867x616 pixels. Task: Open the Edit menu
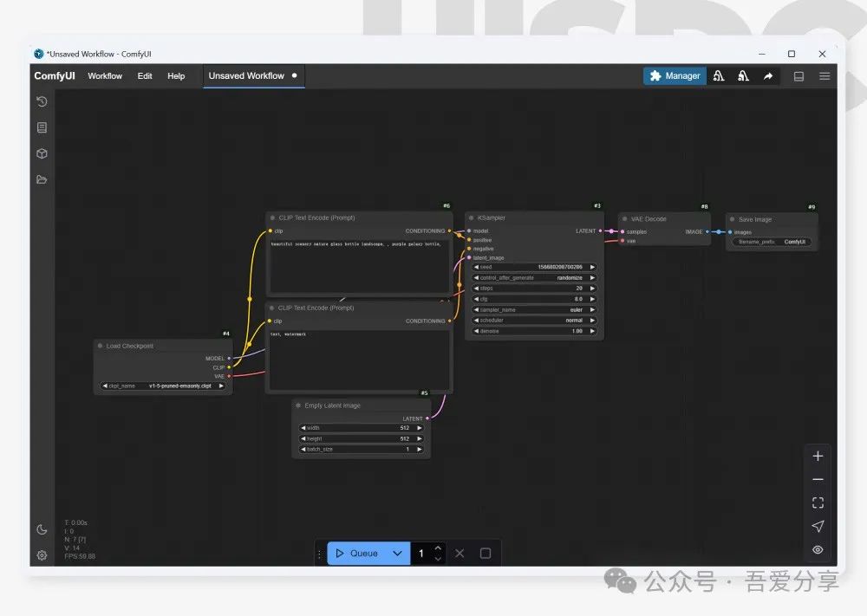pyautogui.click(x=145, y=75)
